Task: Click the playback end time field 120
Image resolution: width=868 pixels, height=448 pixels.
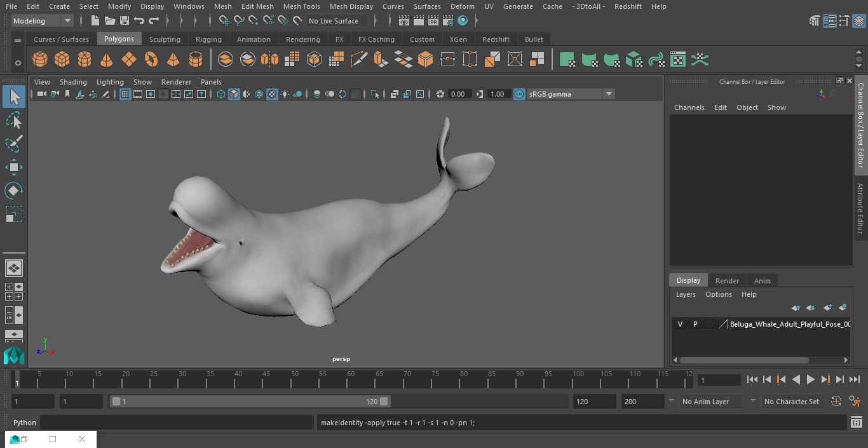Action: (594, 402)
